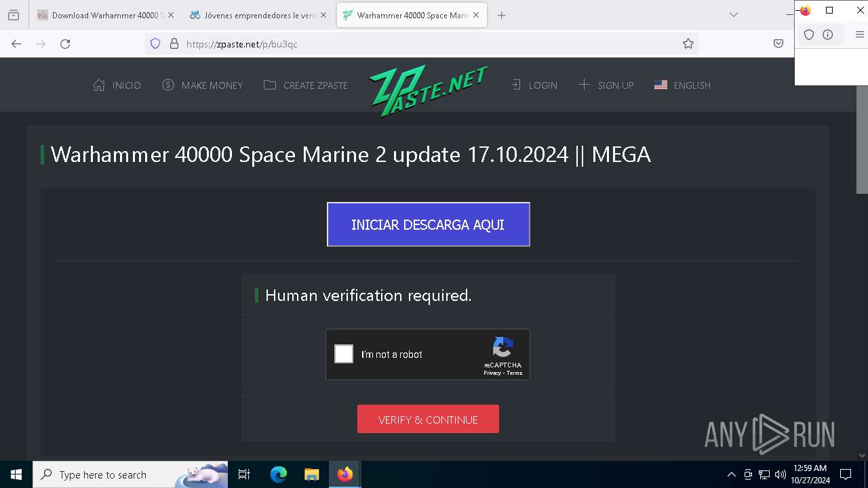Open the list all tabs dropdown
This screenshot has width=868, height=488.
(x=733, y=15)
